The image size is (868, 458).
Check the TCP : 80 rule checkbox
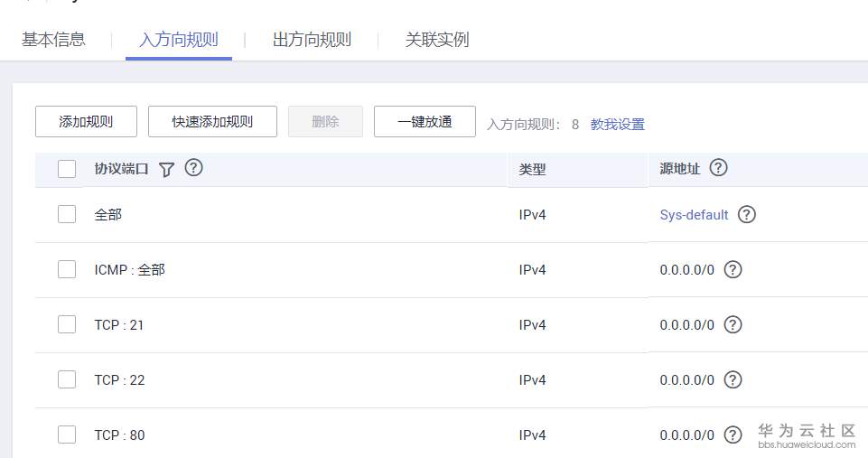click(67, 435)
